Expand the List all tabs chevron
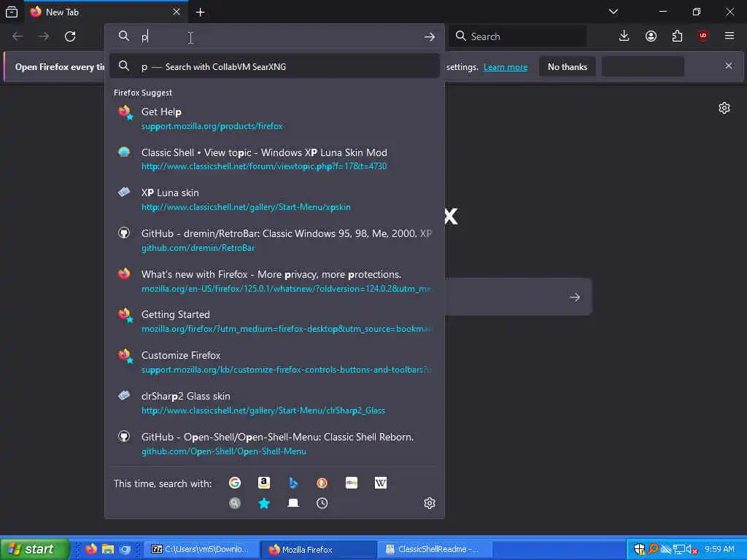Viewport: 747px width, 560px height. (614, 12)
